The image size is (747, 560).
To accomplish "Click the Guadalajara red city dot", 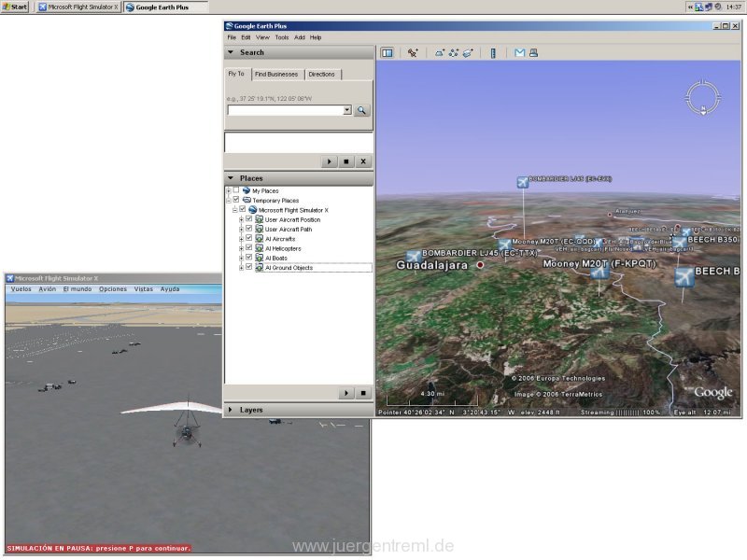I will point(480,265).
